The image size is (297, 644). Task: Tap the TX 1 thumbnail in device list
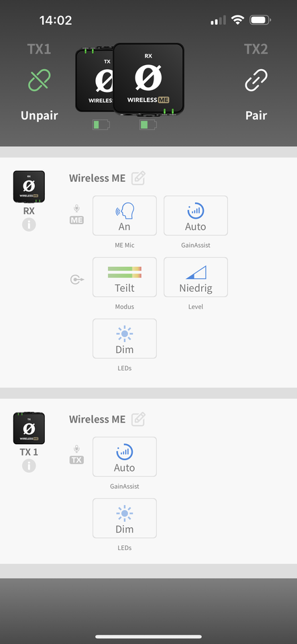click(x=29, y=428)
